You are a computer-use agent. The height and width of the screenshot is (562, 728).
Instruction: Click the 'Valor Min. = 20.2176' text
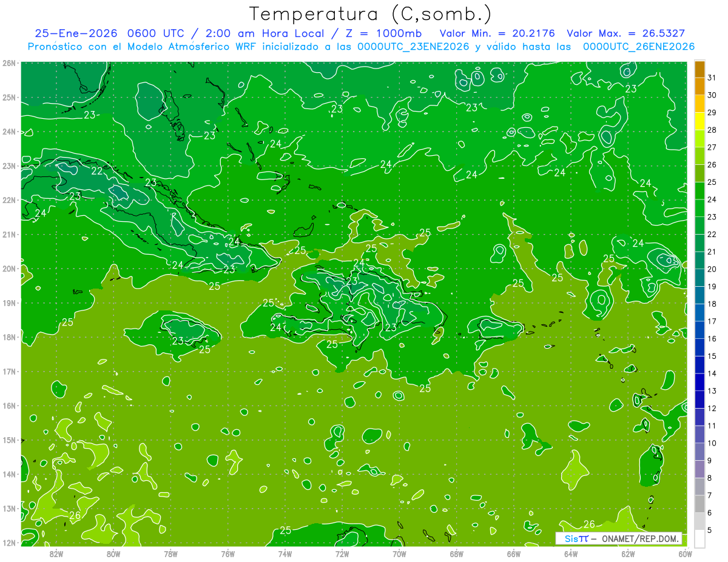497,33
